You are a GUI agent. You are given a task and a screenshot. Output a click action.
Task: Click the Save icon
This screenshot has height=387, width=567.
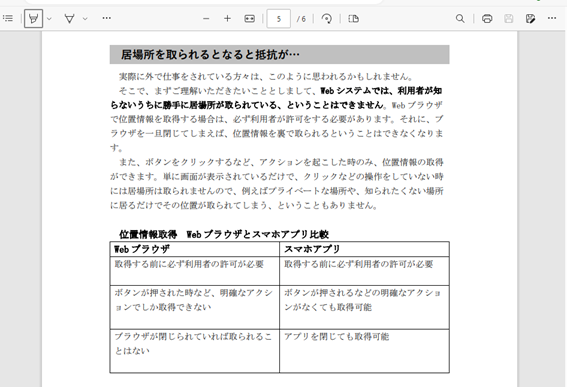(508, 18)
